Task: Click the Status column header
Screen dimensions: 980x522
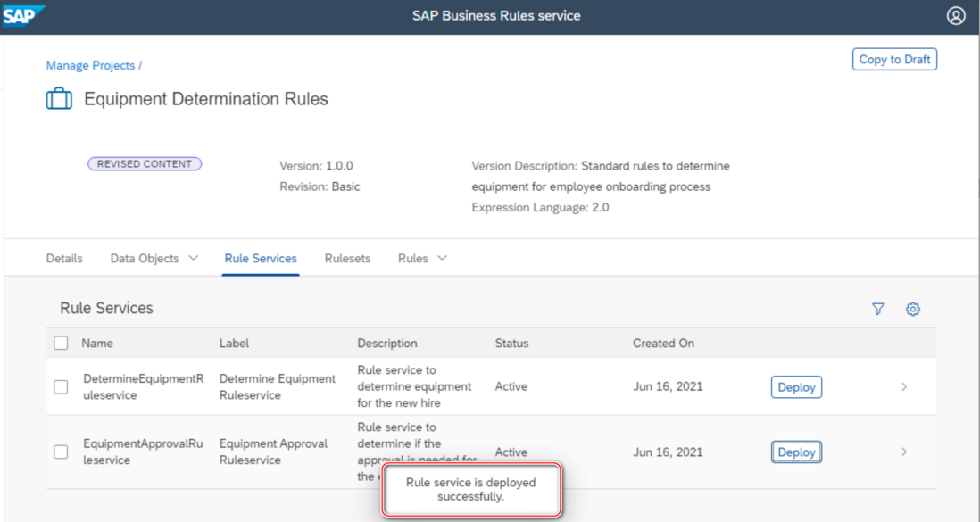Action: coord(512,344)
